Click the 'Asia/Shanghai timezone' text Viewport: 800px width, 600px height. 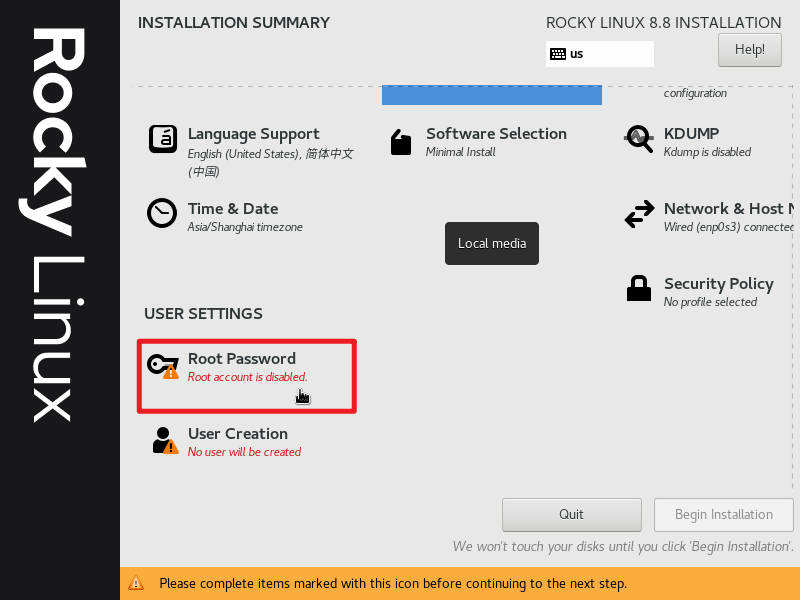245,227
